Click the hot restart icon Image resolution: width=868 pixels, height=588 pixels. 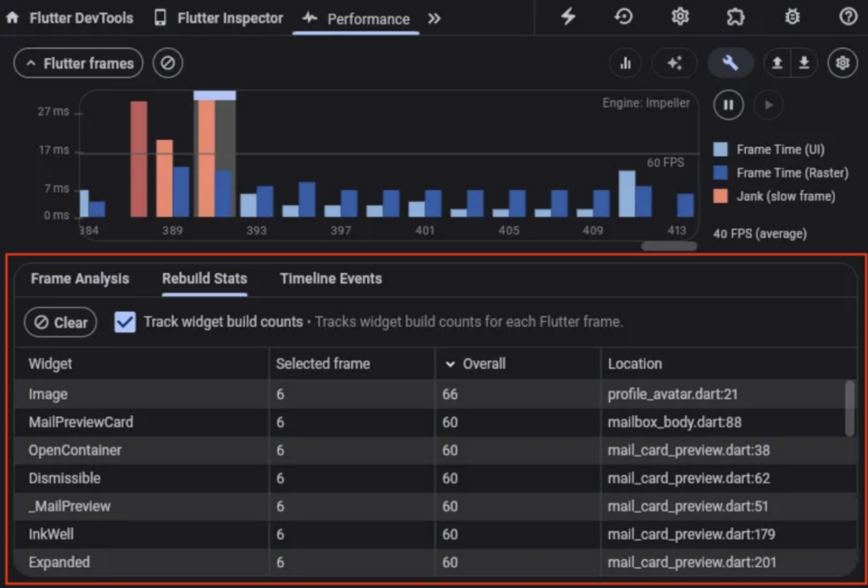624,18
